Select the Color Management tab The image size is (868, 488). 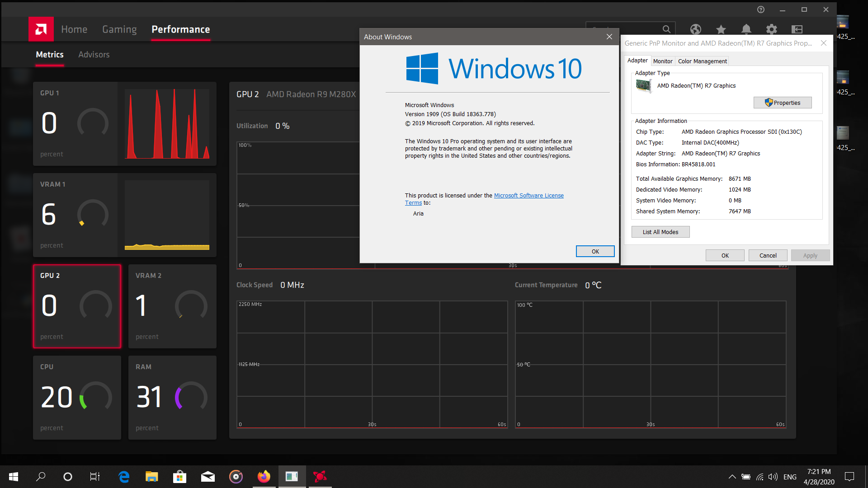point(702,61)
